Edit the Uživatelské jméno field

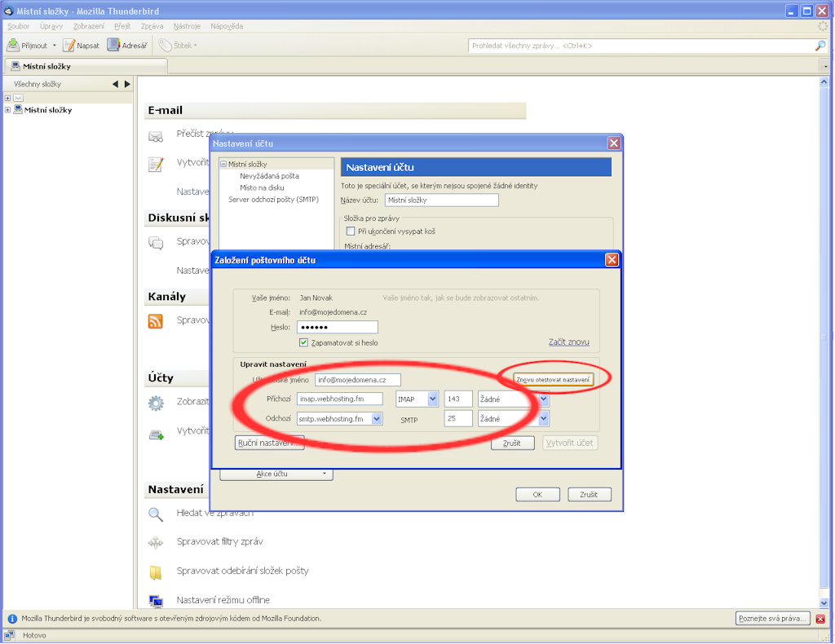point(358,380)
